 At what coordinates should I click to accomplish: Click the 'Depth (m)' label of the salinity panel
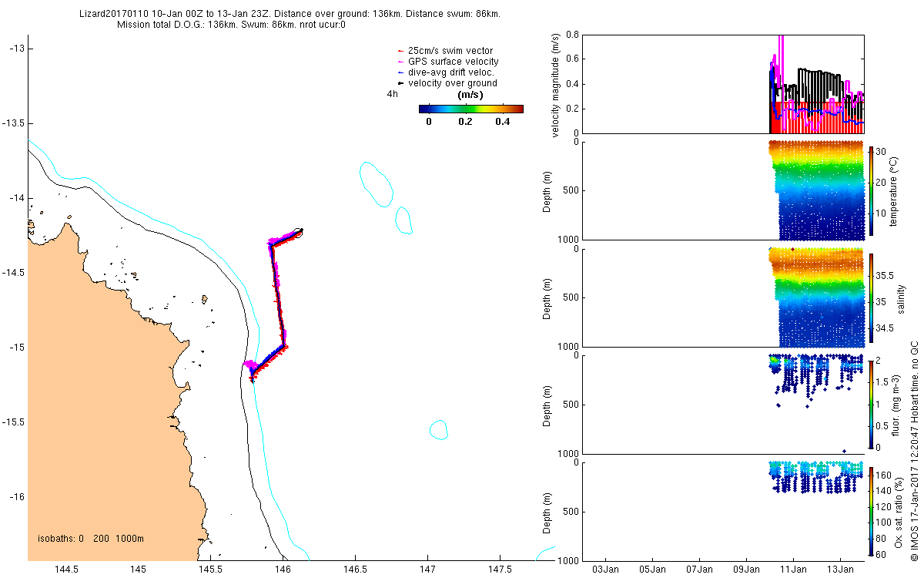pyautogui.click(x=548, y=297)
